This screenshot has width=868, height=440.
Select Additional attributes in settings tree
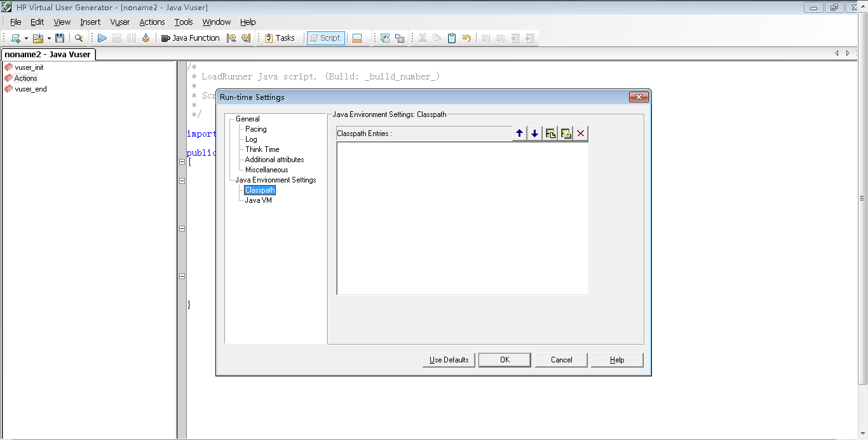pyautogui.click(x=275, y=160)
